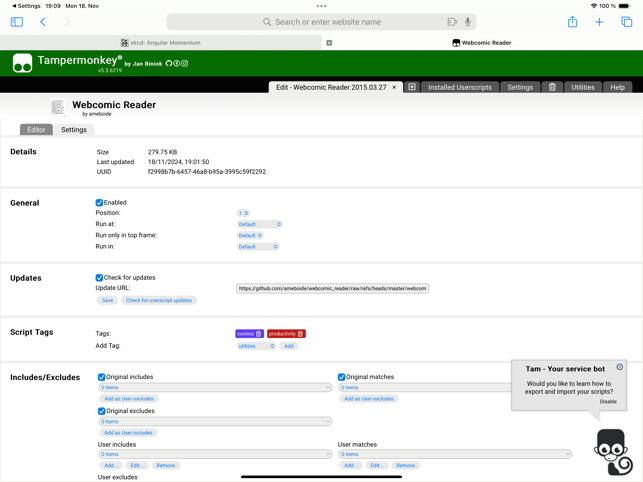This screenshot has width=643, height=482.
Task: Open the Position dropdown
Action: pyautogui.click(x=243, y=213)
